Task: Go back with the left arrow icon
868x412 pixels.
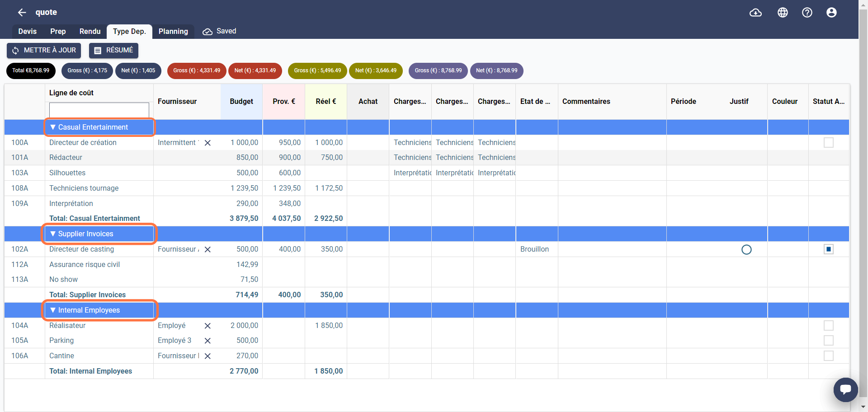Action: 22,12
